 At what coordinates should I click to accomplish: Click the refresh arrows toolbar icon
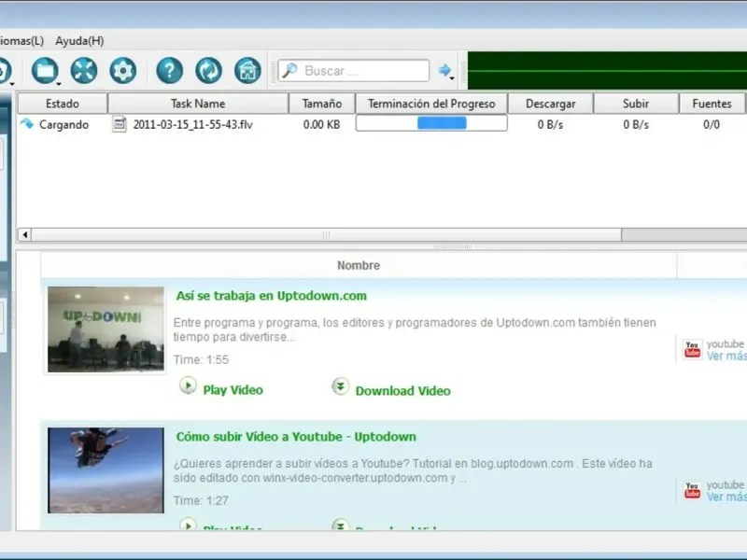(x=208, y=71)
